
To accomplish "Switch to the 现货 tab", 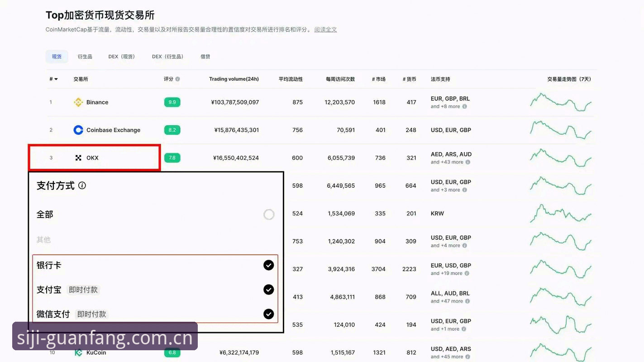I will 57,57.
